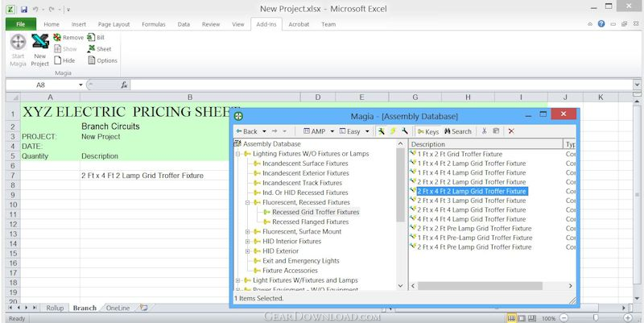Open Search in Magia toolbar

click(x=457, y=131)
